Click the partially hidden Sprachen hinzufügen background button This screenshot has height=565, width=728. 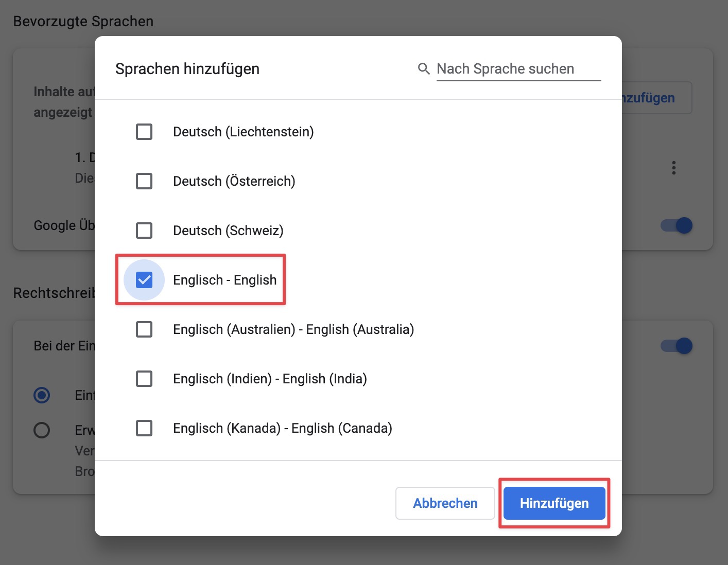pos(656,98)
